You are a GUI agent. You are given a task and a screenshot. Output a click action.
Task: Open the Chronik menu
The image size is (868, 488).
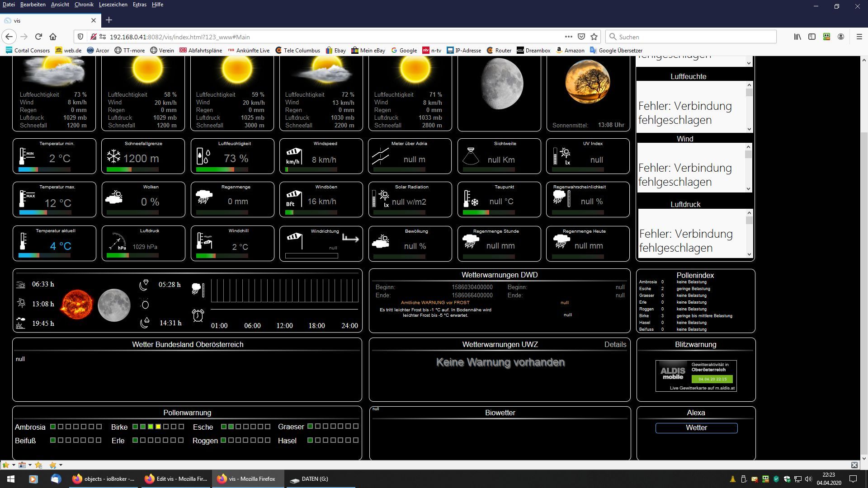(84, 5)
